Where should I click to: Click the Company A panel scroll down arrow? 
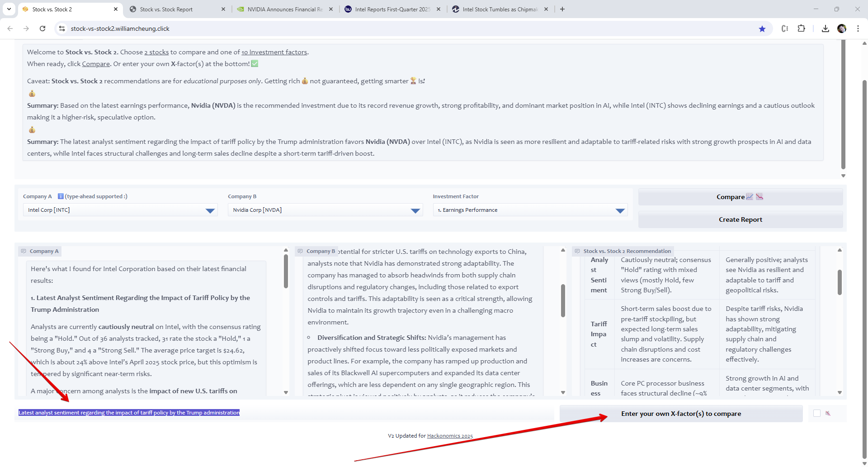[286, 392]
